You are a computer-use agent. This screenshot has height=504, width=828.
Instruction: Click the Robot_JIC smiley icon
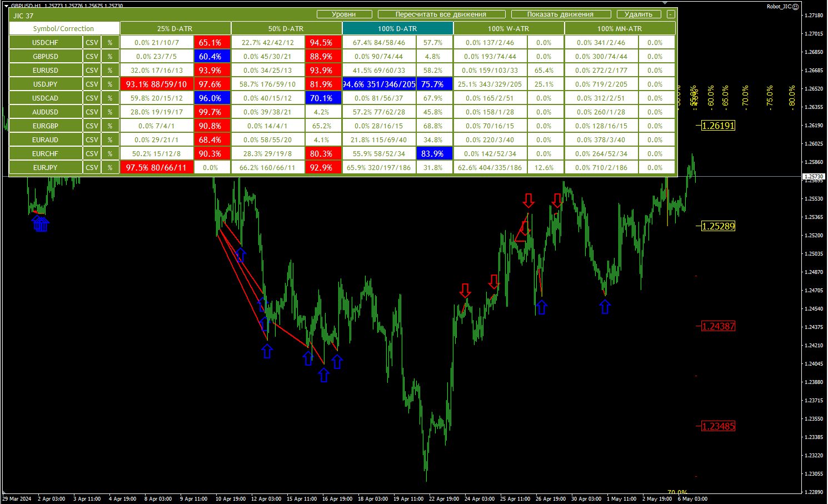point(795,7)
